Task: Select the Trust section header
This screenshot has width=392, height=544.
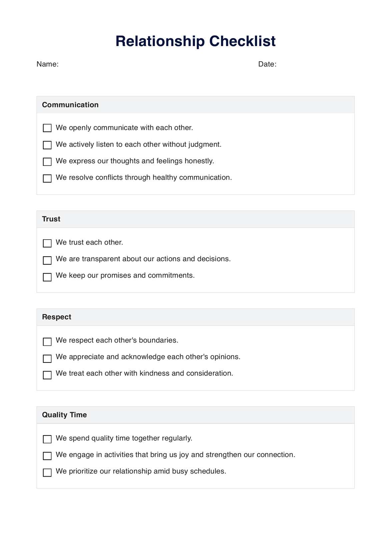Action: [51, 219]
